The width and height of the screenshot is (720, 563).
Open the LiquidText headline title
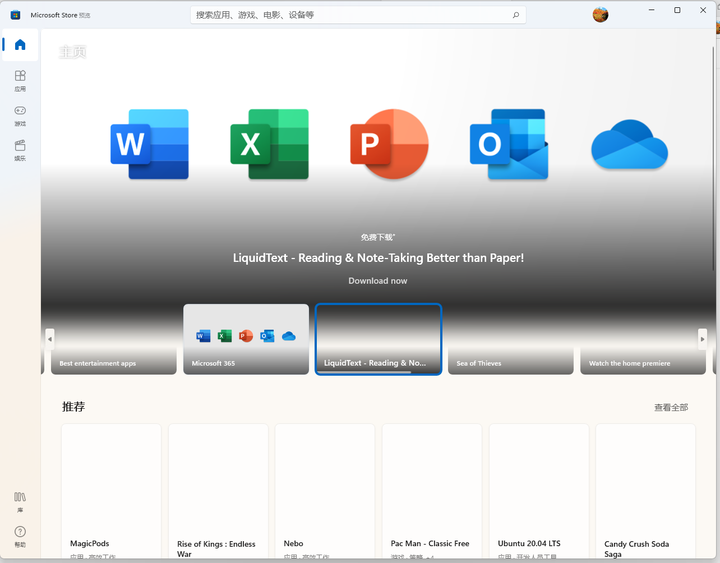pos(378,258)
